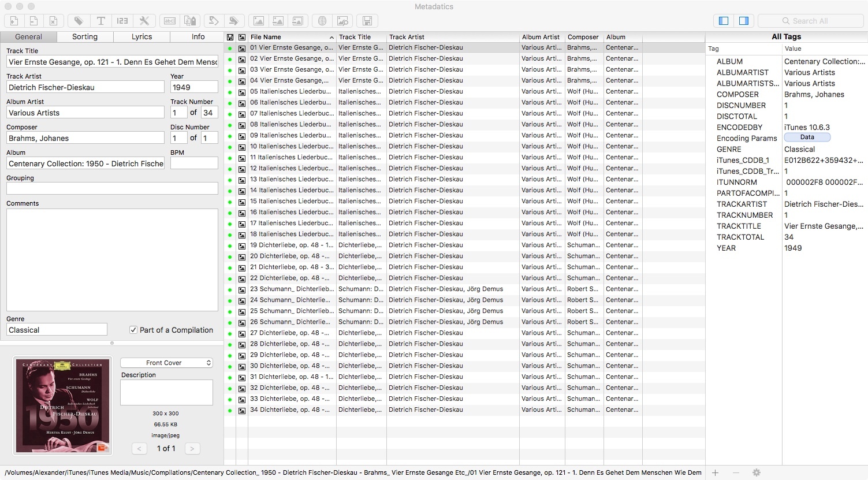Click the Tag column header in All Tags
The height and width of the screenshot is (480, 868).
(x=744, y=49)
